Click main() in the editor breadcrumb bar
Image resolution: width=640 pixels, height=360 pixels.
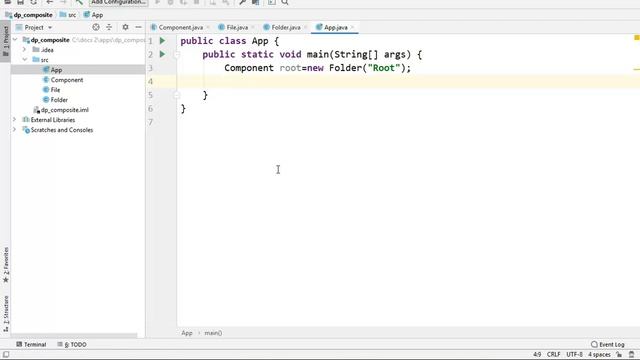click(x=213, y=333)
